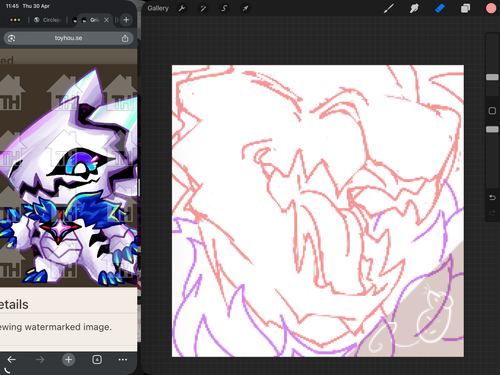Tap the watermarked character image

point(68,175)
